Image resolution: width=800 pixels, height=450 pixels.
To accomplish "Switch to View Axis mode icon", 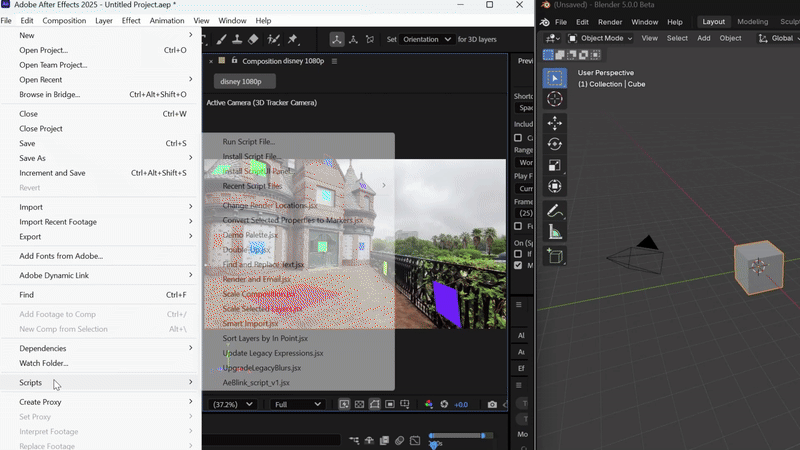I will point(370,39).
